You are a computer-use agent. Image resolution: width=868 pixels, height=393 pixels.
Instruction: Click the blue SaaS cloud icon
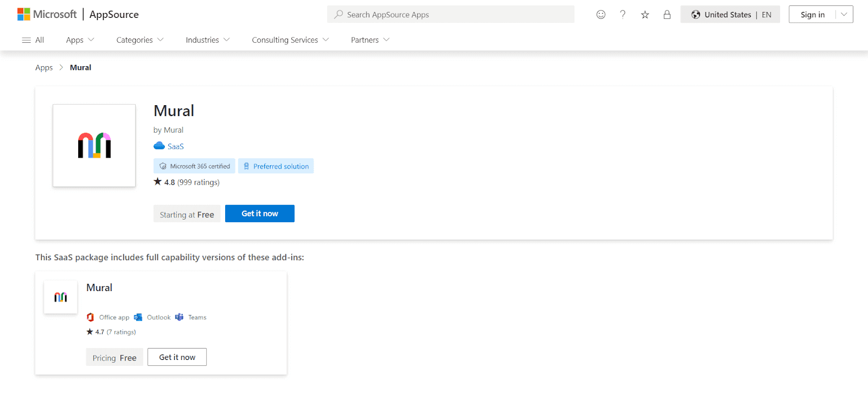click(x=159, y=146)
